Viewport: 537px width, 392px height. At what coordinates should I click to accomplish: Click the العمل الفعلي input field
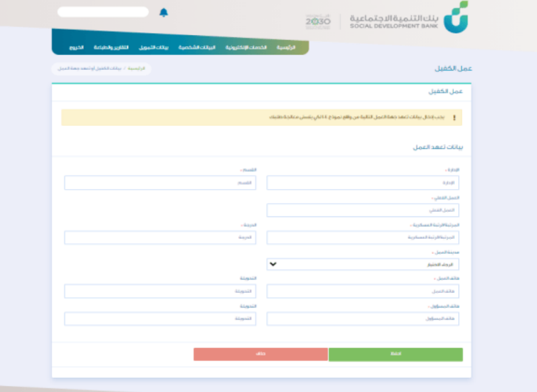click(x=363, y=210)
